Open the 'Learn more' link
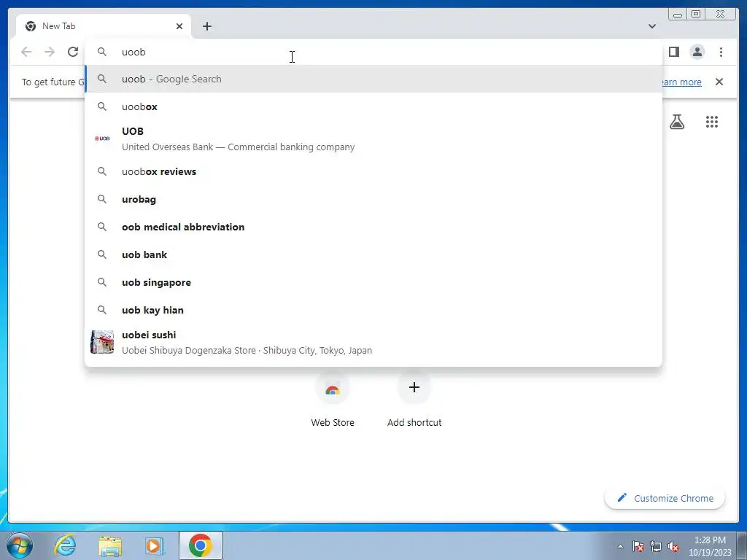Image resolution: width=747 pixels, height=560 pixels. pos(681,82)
